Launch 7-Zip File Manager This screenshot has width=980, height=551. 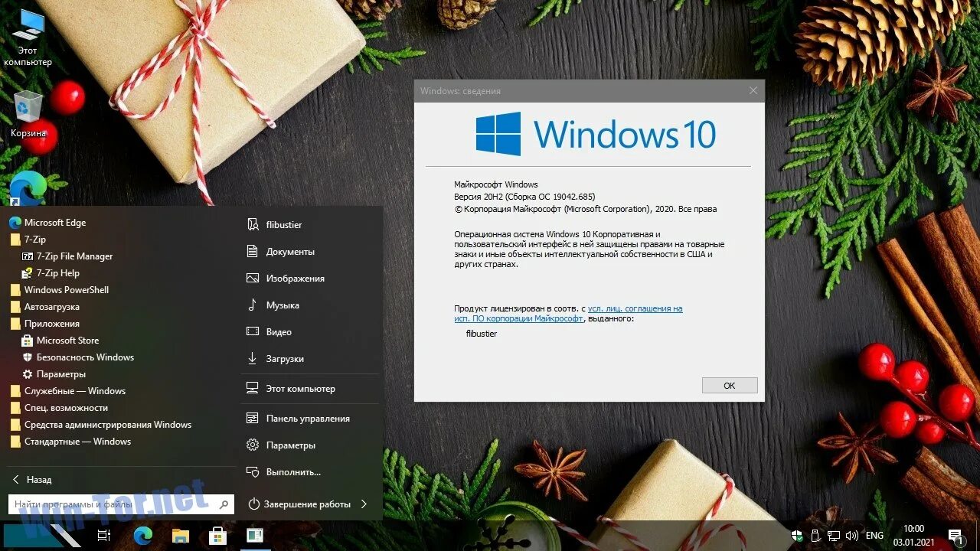coord(67,256)
